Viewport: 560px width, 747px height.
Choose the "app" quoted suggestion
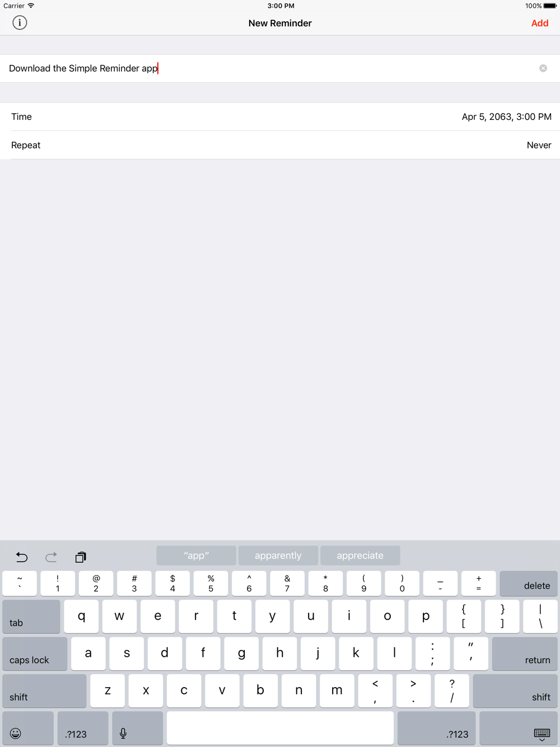tap(196, 555)
